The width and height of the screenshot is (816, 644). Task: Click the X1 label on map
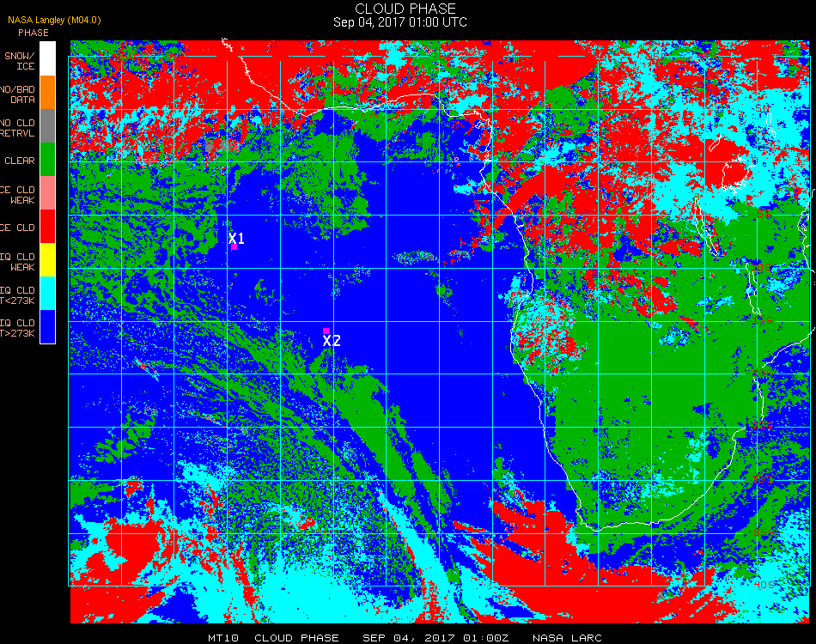coord(237,238)
